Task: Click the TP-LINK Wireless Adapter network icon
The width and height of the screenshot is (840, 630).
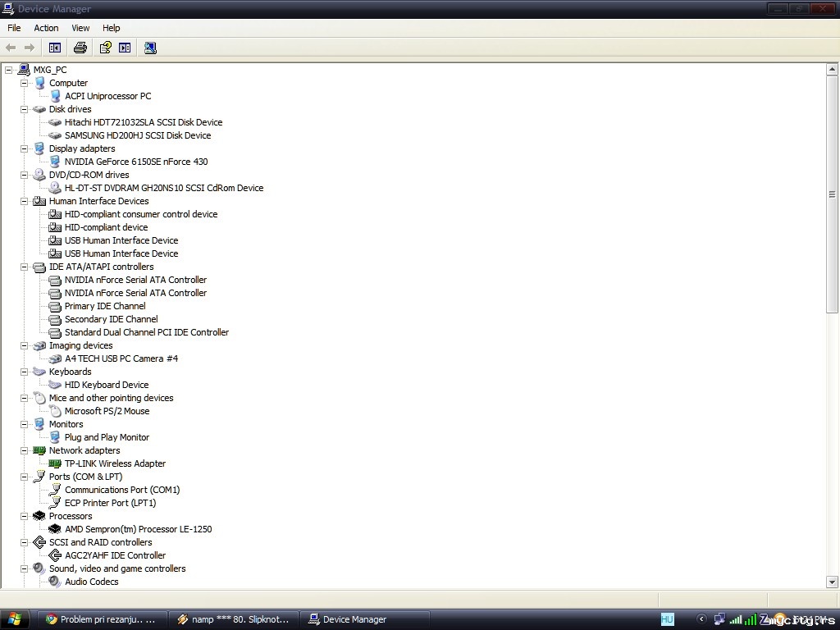Action: pyautogui.click(x=55, y=463)
